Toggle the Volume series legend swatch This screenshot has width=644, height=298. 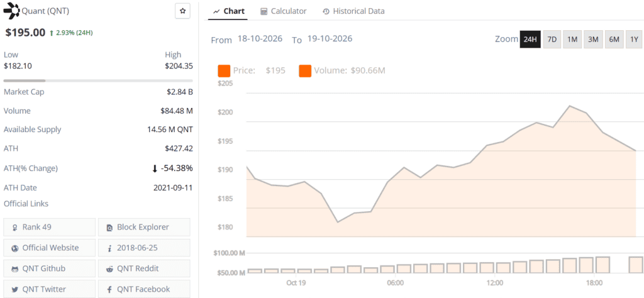point(305,70)
